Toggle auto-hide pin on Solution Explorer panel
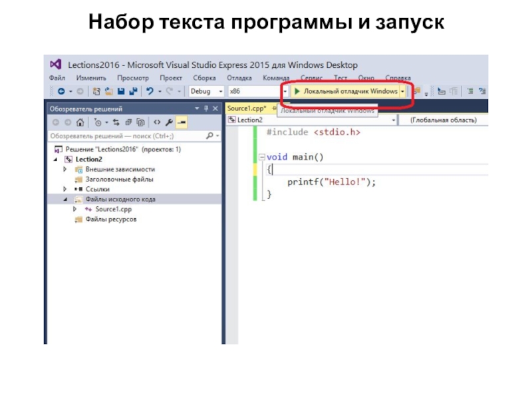This screenshot has height=399, width=532. click(x=206, y=108)
